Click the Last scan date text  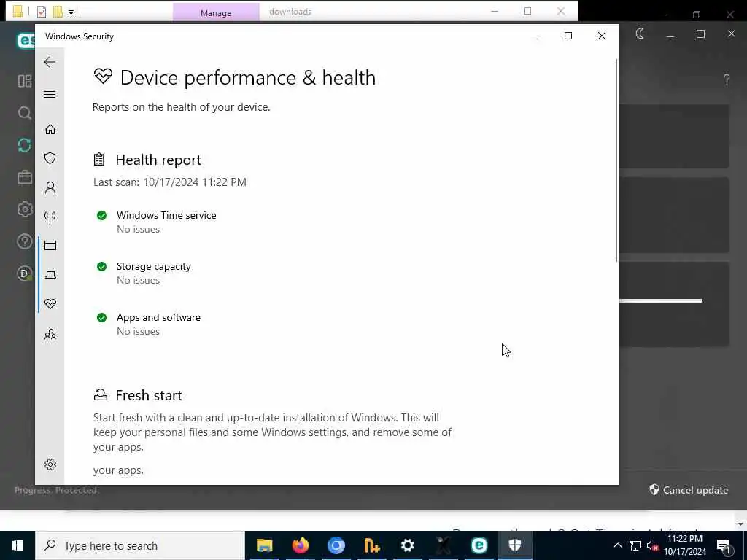(x=169, y=182)
